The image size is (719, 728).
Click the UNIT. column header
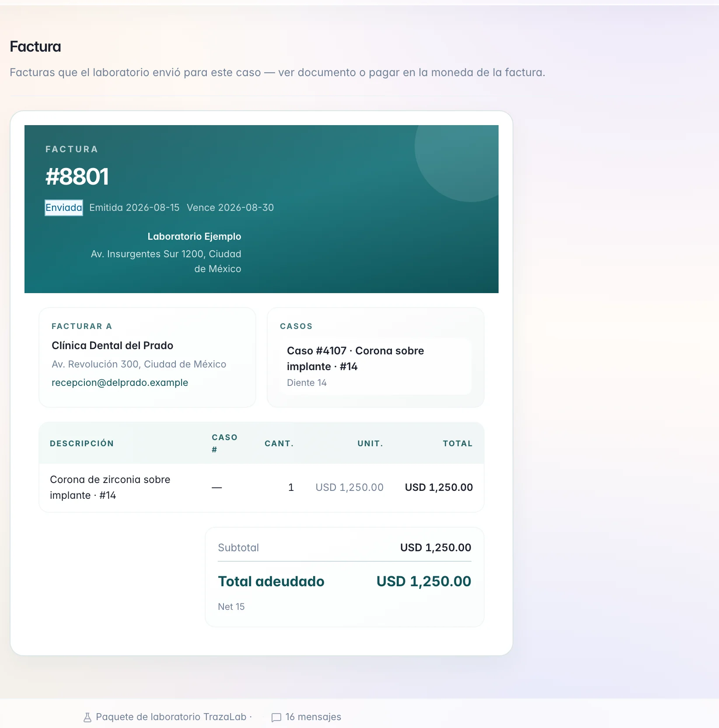(370, 444)
